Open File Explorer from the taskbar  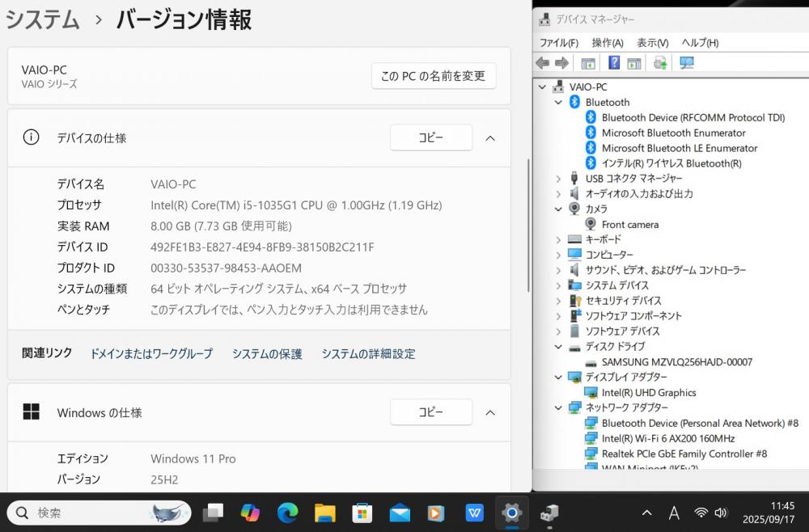tap(324, 513)
